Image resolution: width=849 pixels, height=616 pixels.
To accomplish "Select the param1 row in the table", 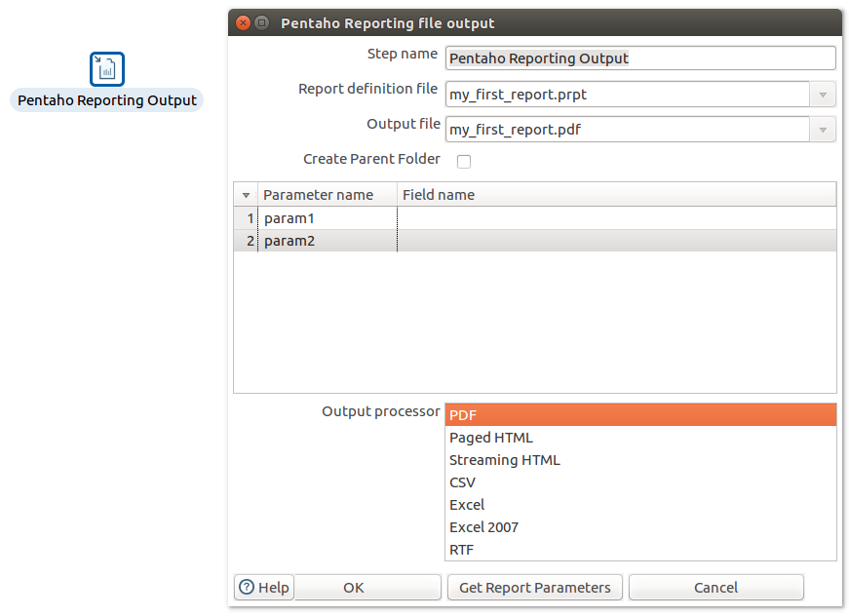I will tap(535, 218).
